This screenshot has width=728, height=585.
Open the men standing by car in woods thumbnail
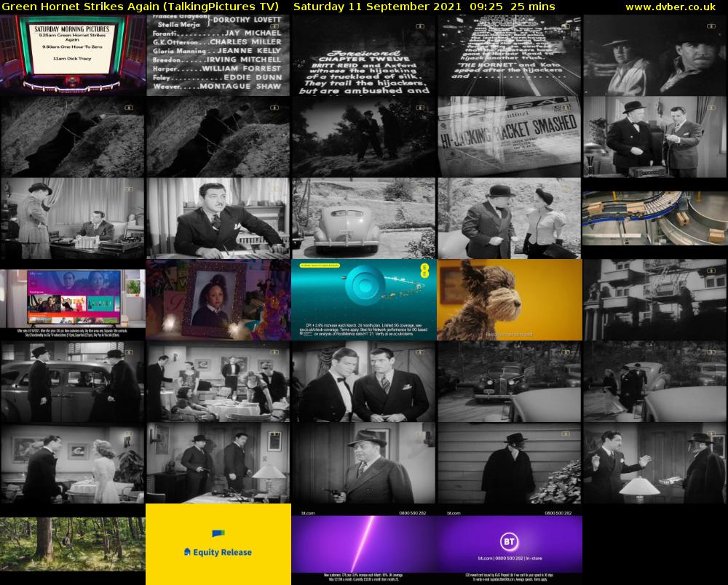pos(654,381)
